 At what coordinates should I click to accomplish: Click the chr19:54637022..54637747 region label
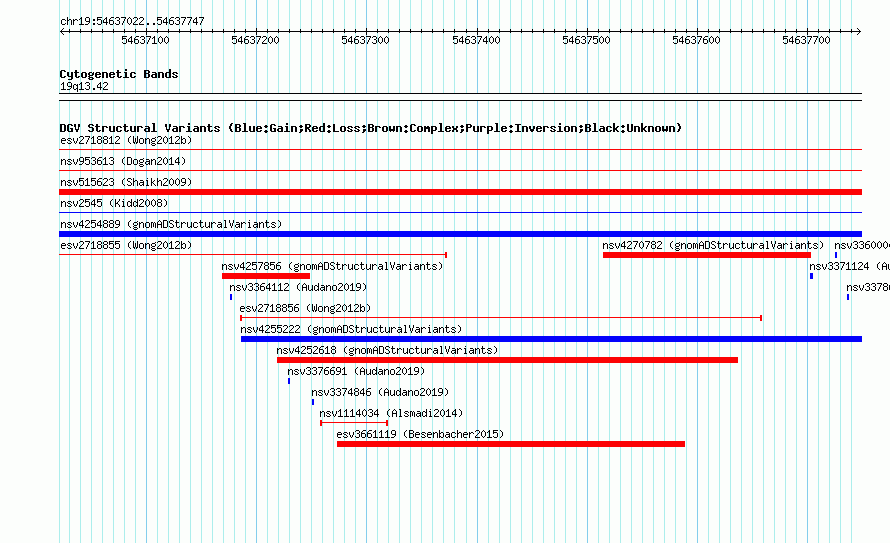(x=132, y=21)
